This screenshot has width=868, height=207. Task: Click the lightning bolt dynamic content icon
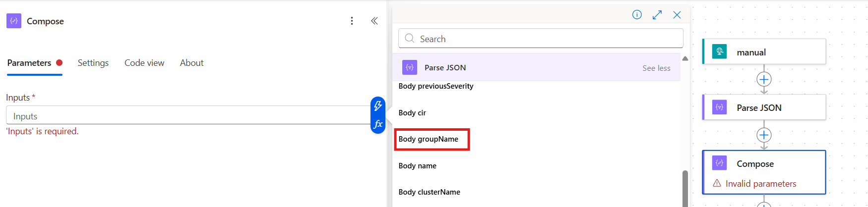point(378,105)
